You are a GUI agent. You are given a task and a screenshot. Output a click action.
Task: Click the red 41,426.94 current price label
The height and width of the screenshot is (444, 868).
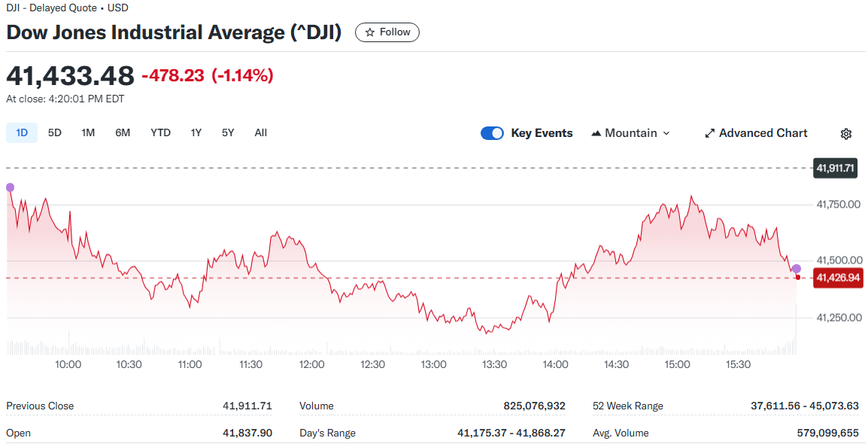tap(838, 278)
